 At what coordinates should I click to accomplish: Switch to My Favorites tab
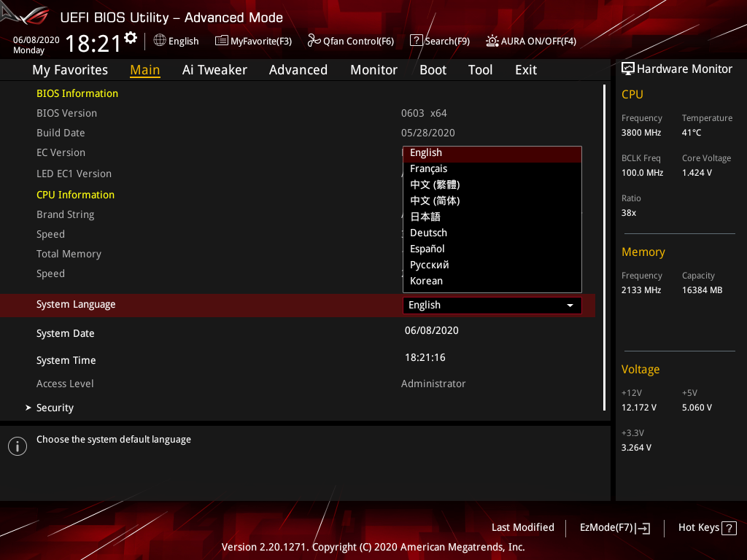click(70, 70)
